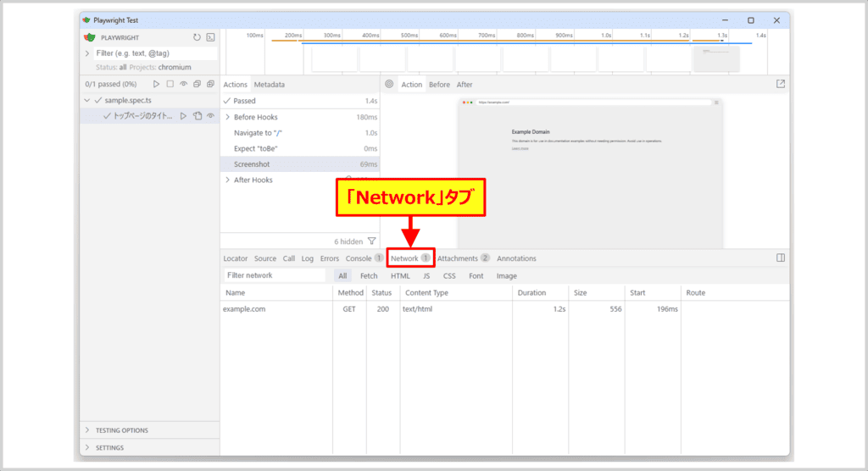Click the Pick locator target icon
The width and height of the screenshot is (868, 471).
pos(389,85)
